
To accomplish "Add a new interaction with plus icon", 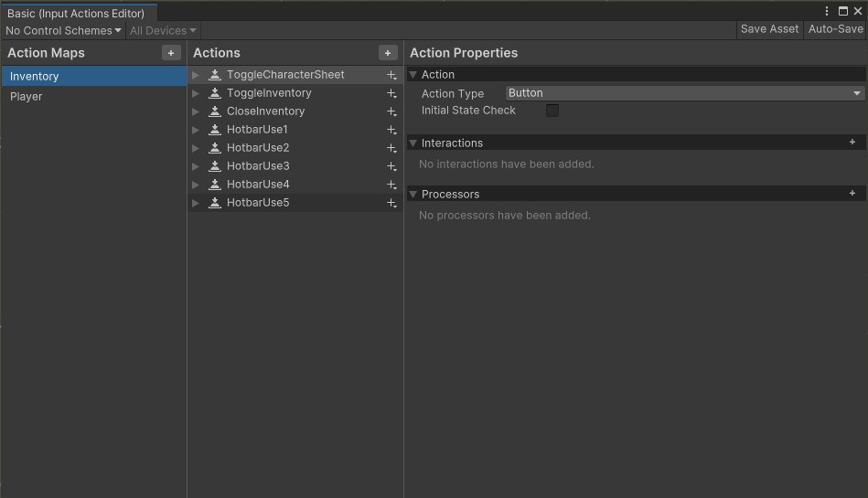I will click(852, 143).
